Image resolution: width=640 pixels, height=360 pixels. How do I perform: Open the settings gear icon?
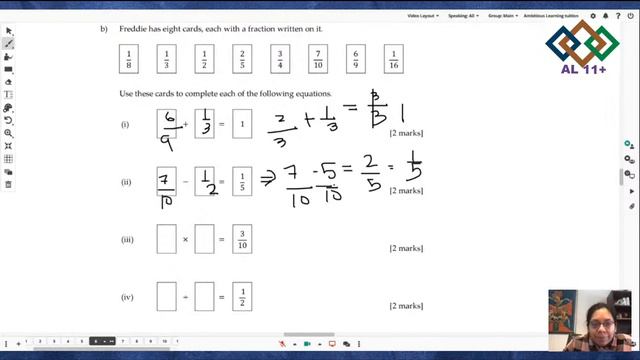pyautogui.click(x=593, y=16)
